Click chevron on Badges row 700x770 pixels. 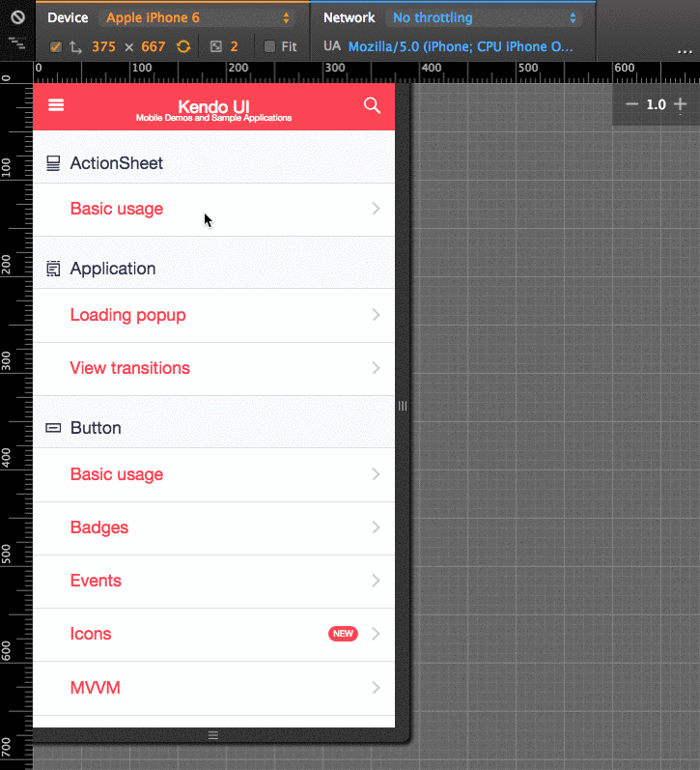pyautogui.click(x=376, y=528)
